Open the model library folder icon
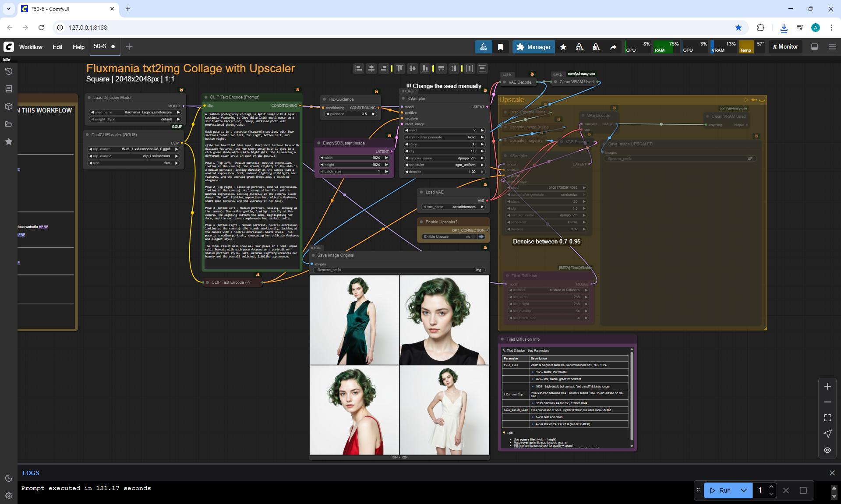The height and width of the screenshot is (504, 841). click(x=8, y=124)
